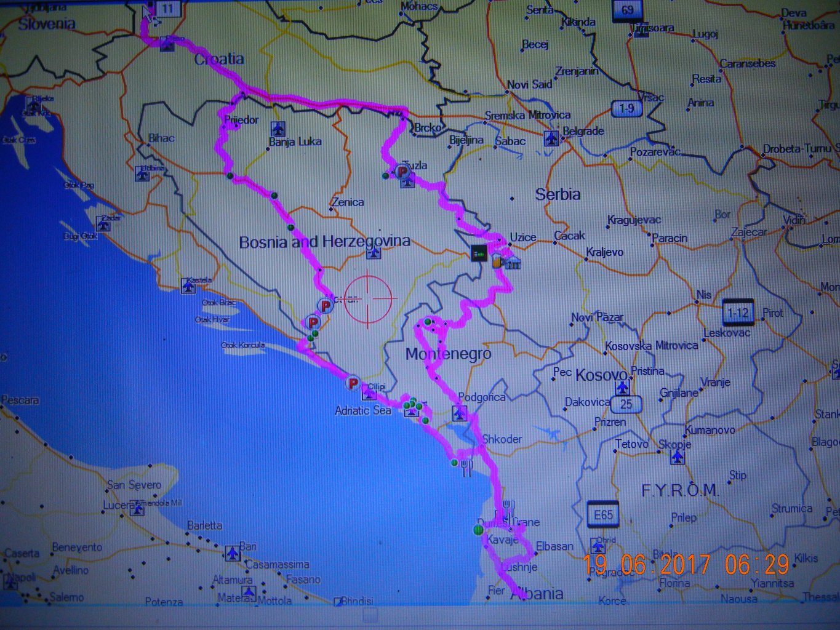This screenshot has height=630, width=840.
Task: Click the road shield 11
Action: point(167,9)
